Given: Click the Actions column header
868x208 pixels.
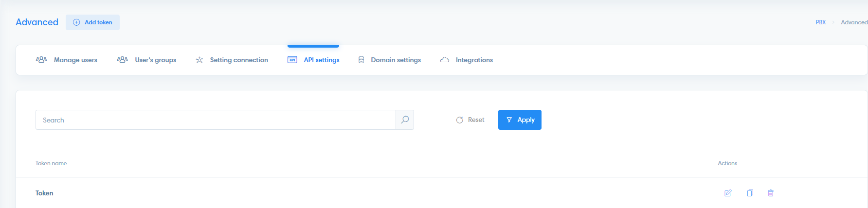Looking at the screenshot, I should (727, 163).
